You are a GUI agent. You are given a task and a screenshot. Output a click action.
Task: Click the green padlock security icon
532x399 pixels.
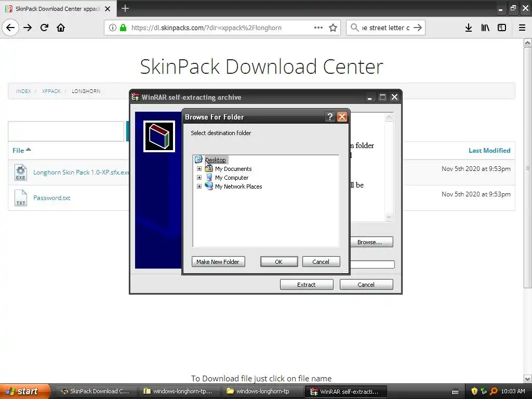(x=123, y=28)
